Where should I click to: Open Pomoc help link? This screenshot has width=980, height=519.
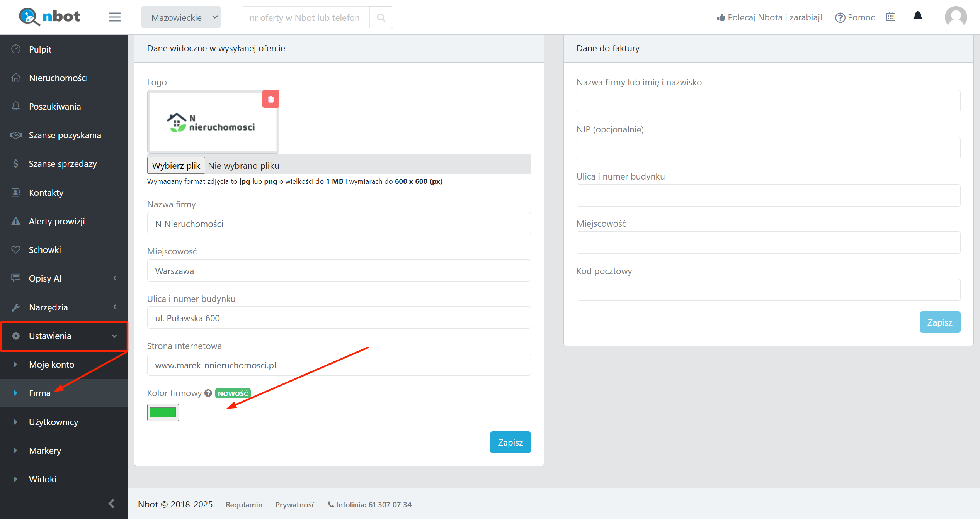(855, 17)
